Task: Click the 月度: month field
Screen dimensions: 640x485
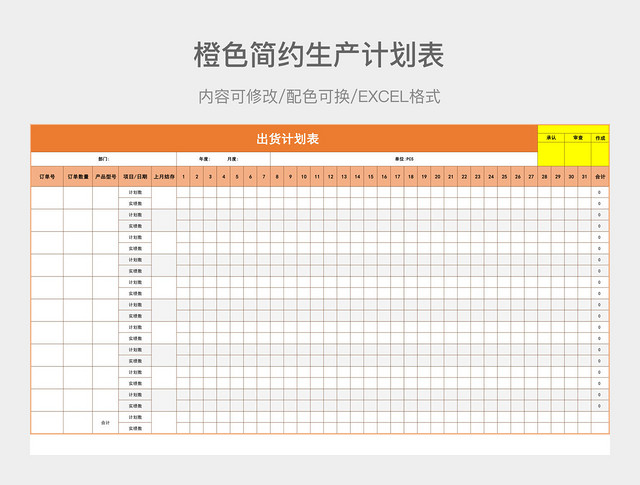Action: click(x=233, y=159)
